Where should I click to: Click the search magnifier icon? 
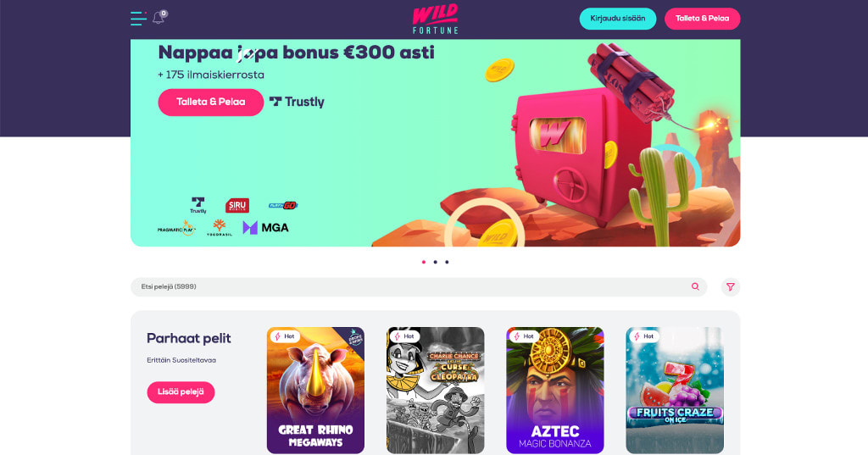[x=695, y=286]
